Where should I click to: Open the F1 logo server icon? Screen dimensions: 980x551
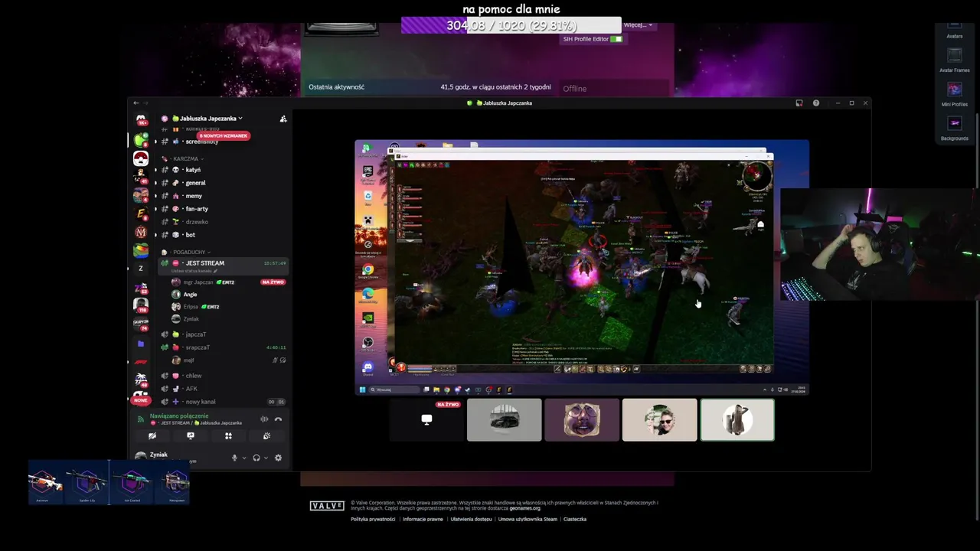point(141,361)
